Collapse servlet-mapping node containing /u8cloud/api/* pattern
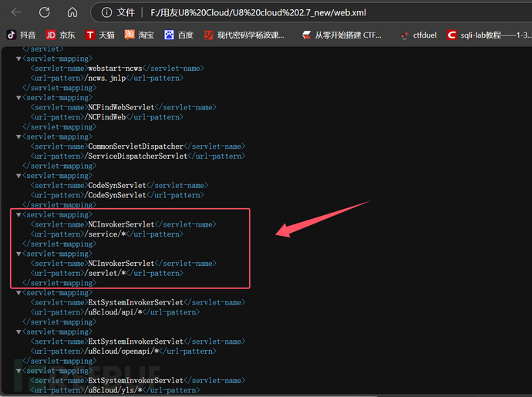This screenshot has height=397, width=532. [19, 293]
